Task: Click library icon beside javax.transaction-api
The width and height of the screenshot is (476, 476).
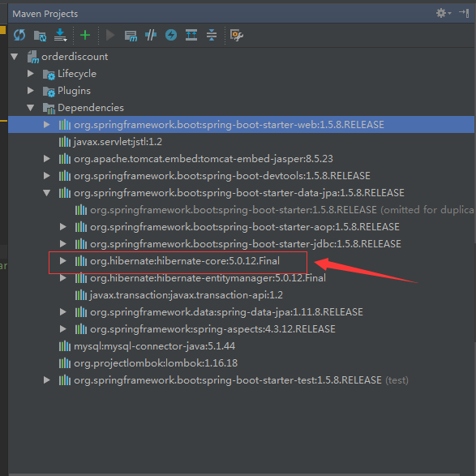Action: coord(81,295)
